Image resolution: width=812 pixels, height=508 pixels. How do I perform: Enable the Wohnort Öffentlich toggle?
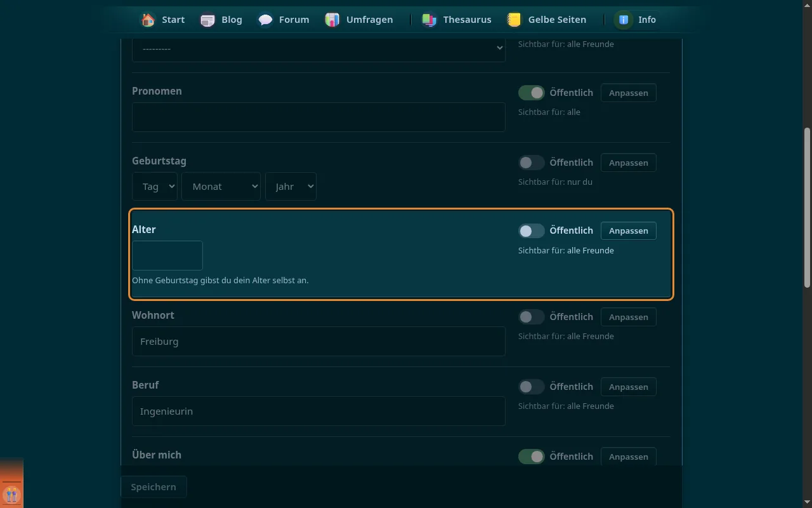[x=532, y=317]
